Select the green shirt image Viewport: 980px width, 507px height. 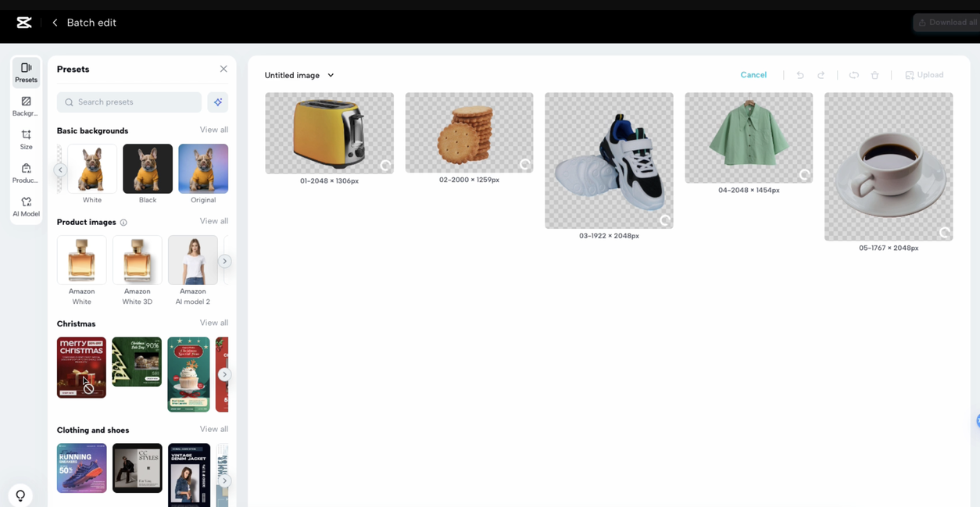[x=749, y=138]
